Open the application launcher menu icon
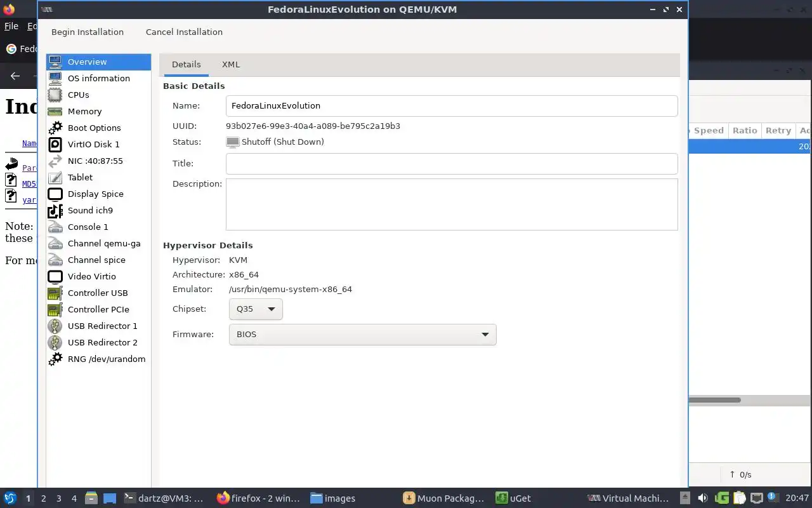This screenshot has width=812, height=508. point(10,498)
